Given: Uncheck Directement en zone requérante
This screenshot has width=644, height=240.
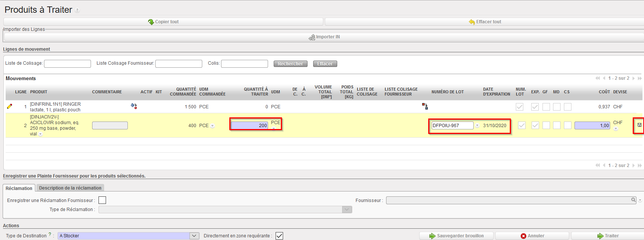Looking at the screenshot, I should (279, 236).
